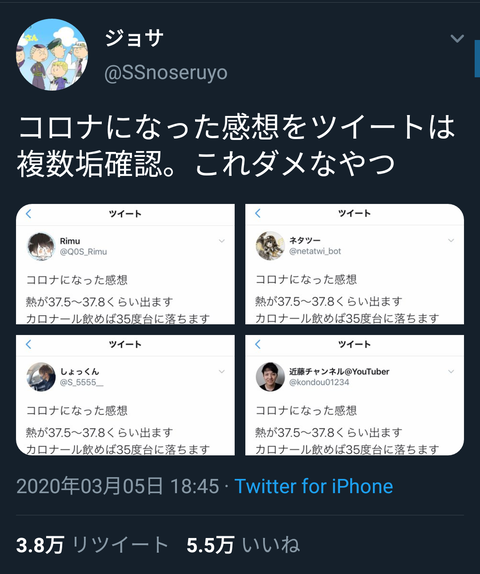Open the @SSnoseruyo handle

[166, 73]
